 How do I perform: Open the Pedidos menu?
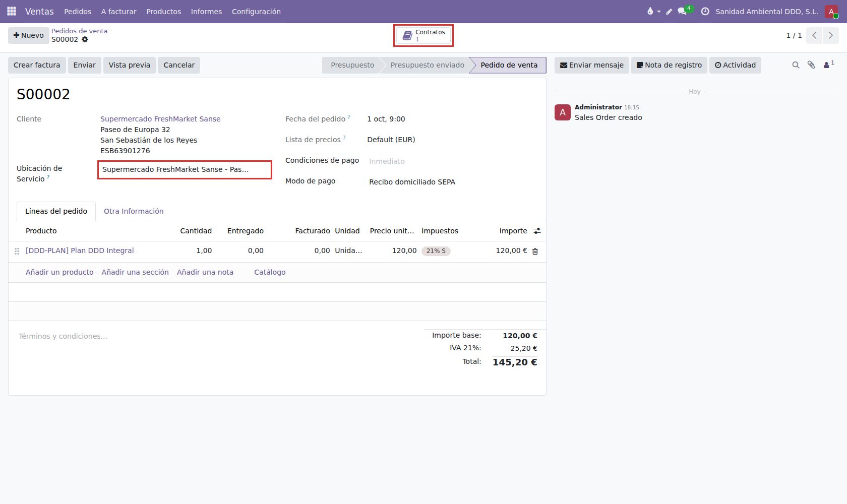pyautogui.click(x=78, y=12)
